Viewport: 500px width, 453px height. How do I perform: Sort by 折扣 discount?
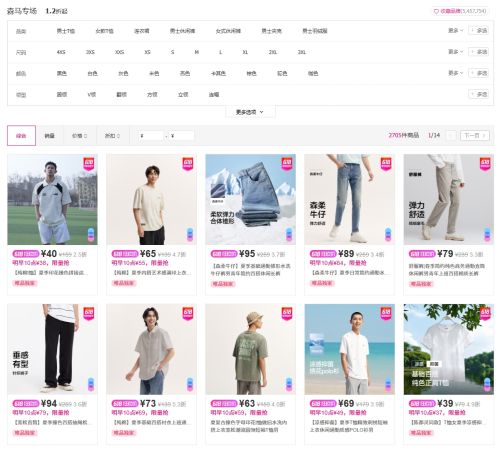112,136
